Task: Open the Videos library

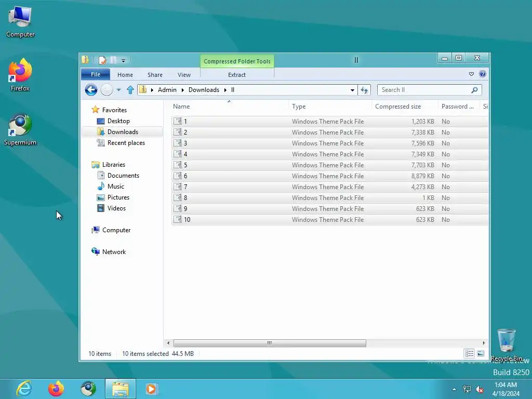Action: point(116,208)
